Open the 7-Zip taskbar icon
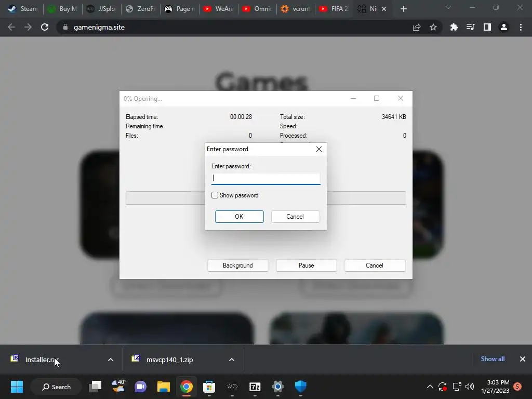 (x=255, y=387)
